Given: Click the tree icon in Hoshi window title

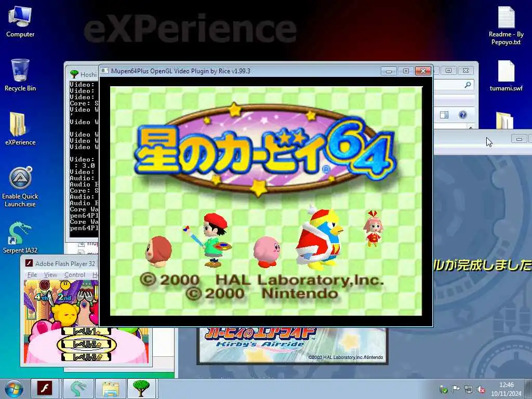Looking at the screenshot, I should point(74,74).
